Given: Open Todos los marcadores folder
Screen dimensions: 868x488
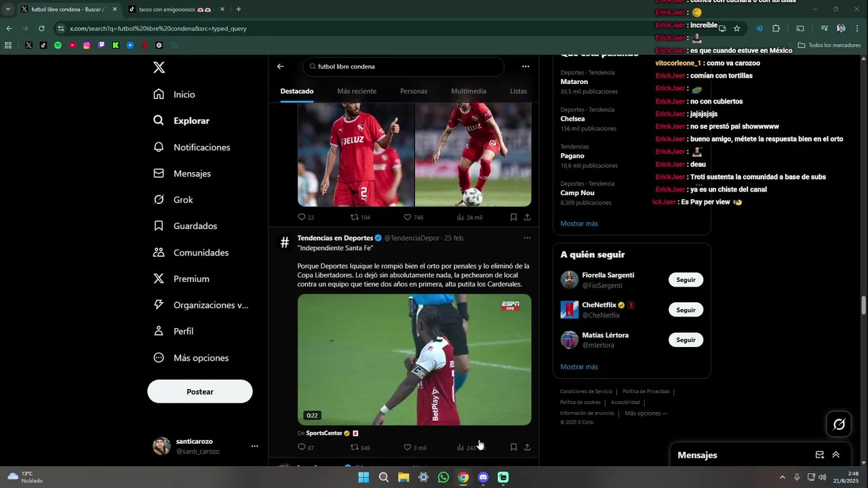Looking at the screenshot, I should tap(829, 45).
